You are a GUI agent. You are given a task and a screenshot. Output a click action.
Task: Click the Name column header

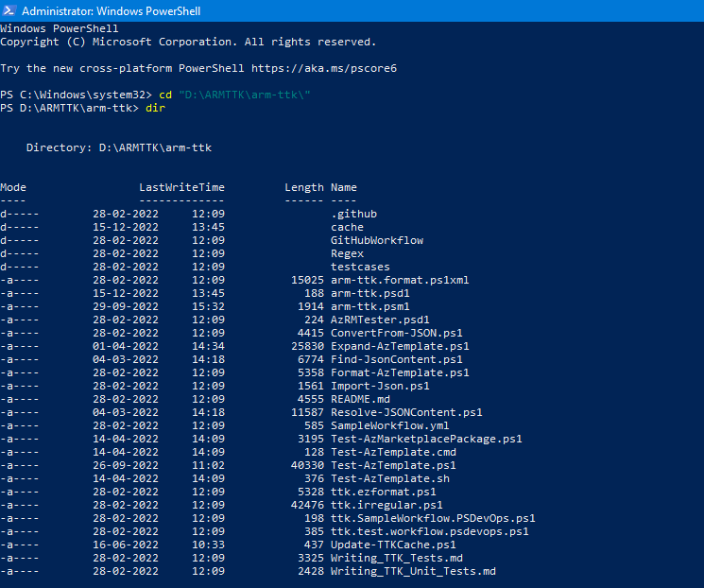click(x=344, y=187)
